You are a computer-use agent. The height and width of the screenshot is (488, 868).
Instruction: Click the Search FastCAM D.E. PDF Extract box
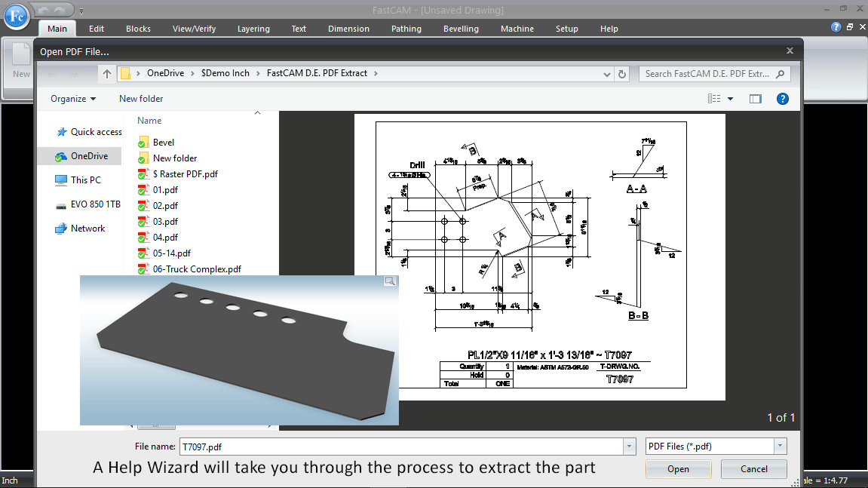click(x=714, y=74)
